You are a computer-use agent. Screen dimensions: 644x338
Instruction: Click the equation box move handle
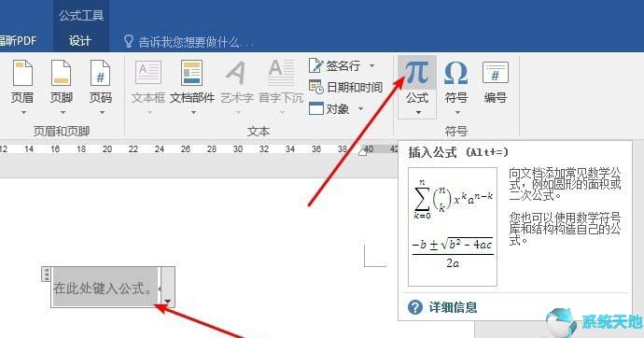coord(47,274)
